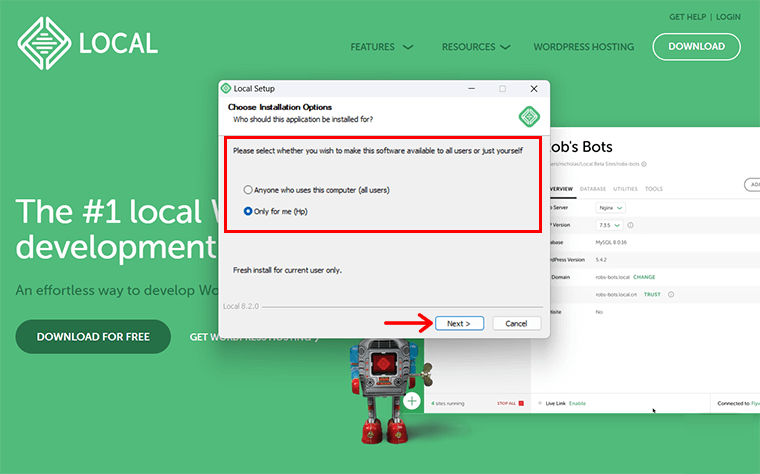The height and width of the screenshot is (474, 760).
Task: Click the info icon next to PHP version
Action: pos(631,225)
